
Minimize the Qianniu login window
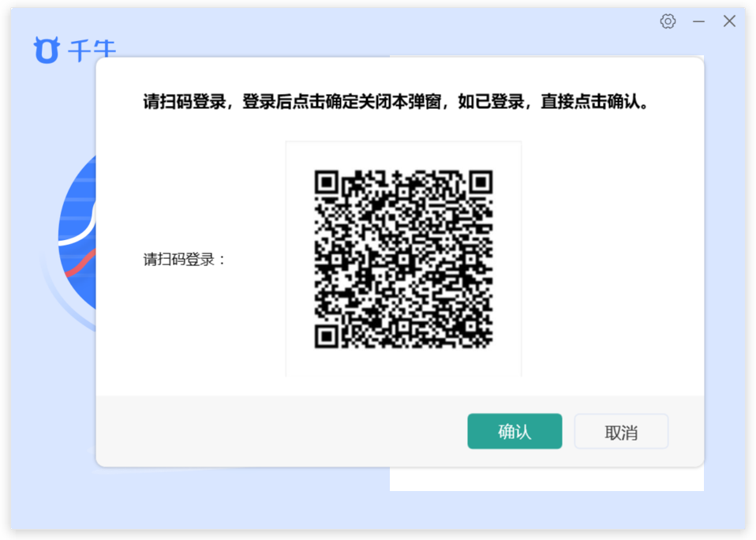pos(698,21)
